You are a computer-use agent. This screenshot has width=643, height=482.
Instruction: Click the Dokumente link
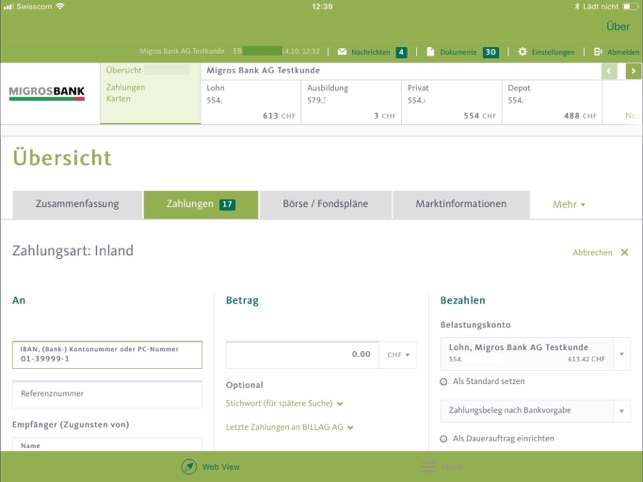tap(458, 52)
